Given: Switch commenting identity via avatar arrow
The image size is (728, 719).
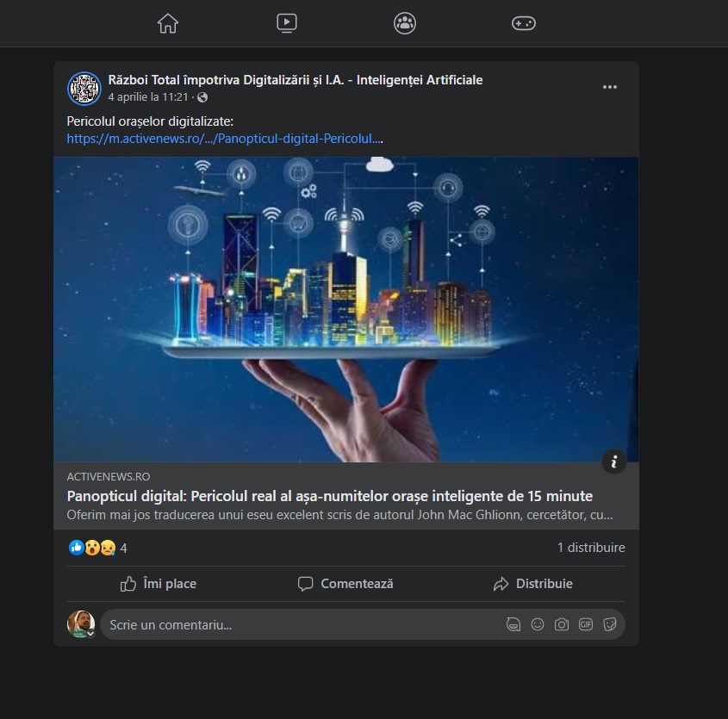Looking at the screenshot, I should [x=91, y=633].
